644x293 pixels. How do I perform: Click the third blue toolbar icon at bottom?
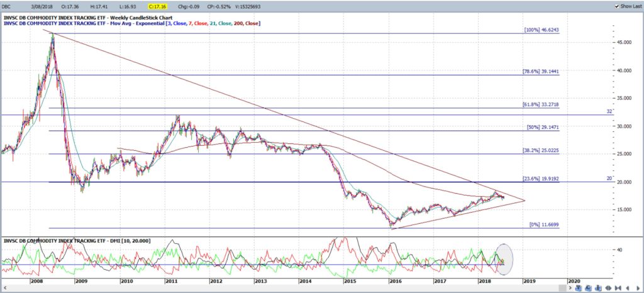pos(599,288)
